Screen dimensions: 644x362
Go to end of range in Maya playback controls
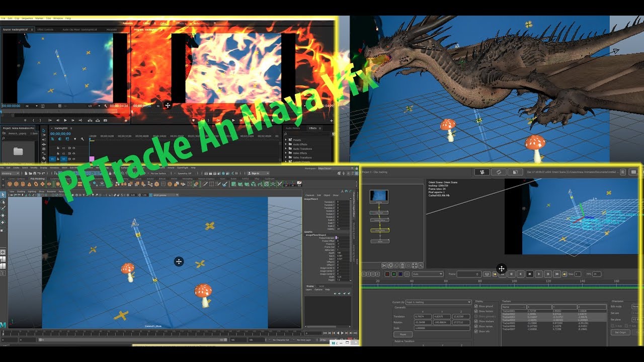coord(355,333)
